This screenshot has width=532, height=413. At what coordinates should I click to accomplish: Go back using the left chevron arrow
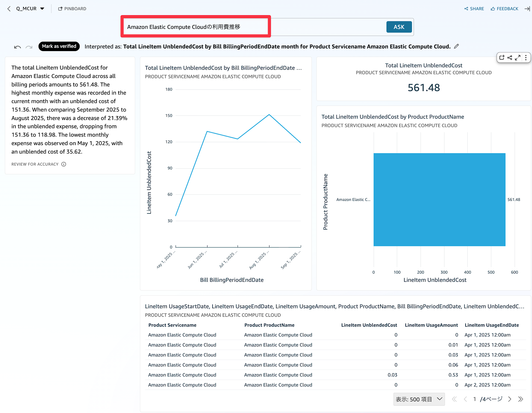9,9
